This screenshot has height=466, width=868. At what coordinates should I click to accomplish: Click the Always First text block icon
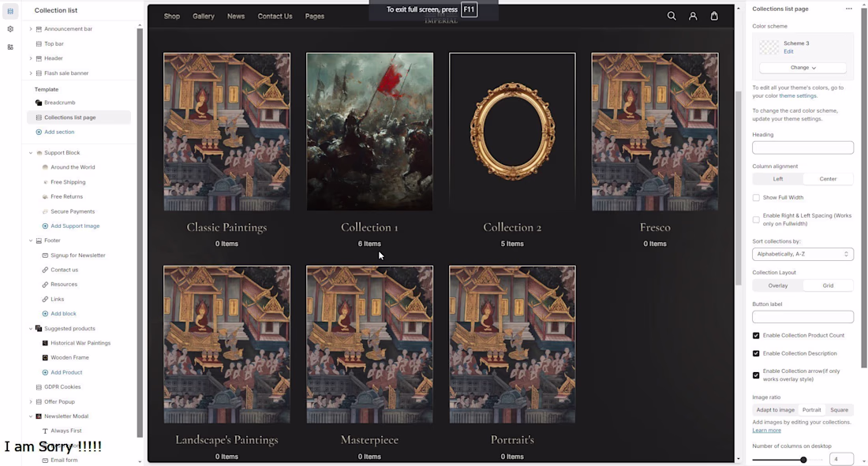46,431
